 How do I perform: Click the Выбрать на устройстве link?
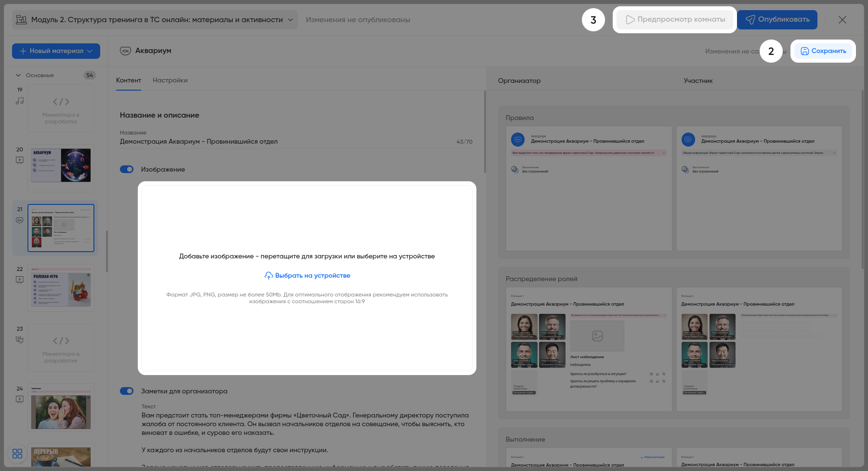click(x=312, y=276)
